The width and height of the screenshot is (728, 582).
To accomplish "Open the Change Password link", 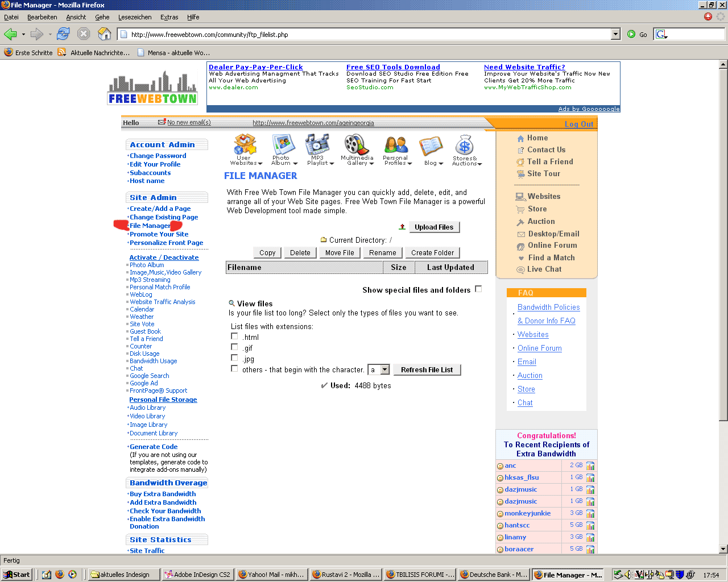I will click(x=158, y=156).
